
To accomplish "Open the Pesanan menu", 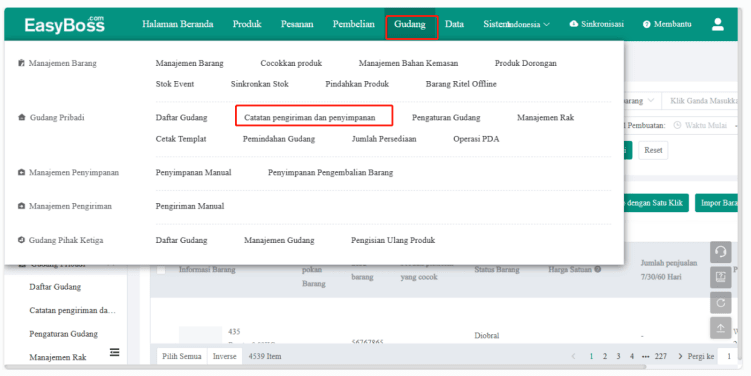I will [297, 24].
